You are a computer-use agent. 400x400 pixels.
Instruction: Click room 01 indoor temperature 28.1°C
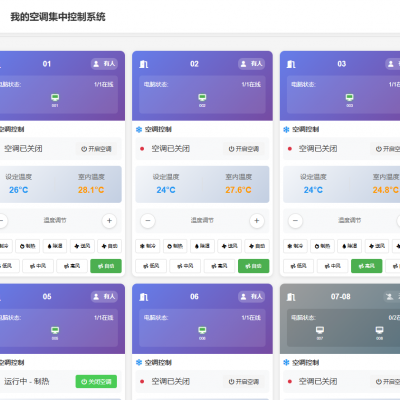(x=91, y=190)
